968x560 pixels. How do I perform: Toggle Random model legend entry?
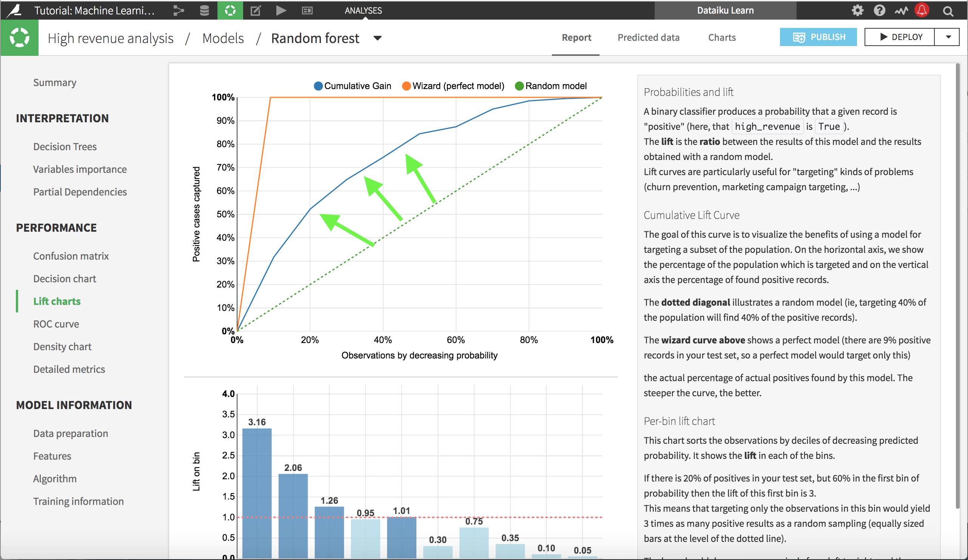point(551,86)
